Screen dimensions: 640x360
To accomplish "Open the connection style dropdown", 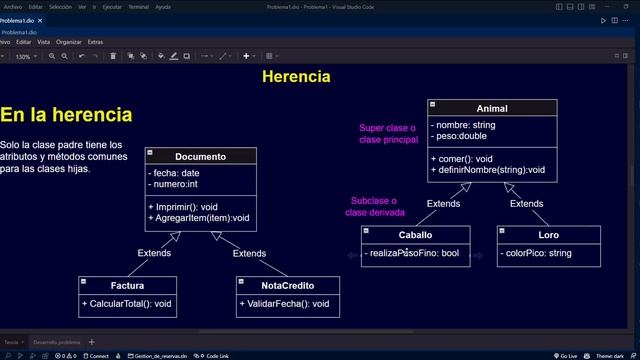I will pyautogui.click(x=206, y=56).
